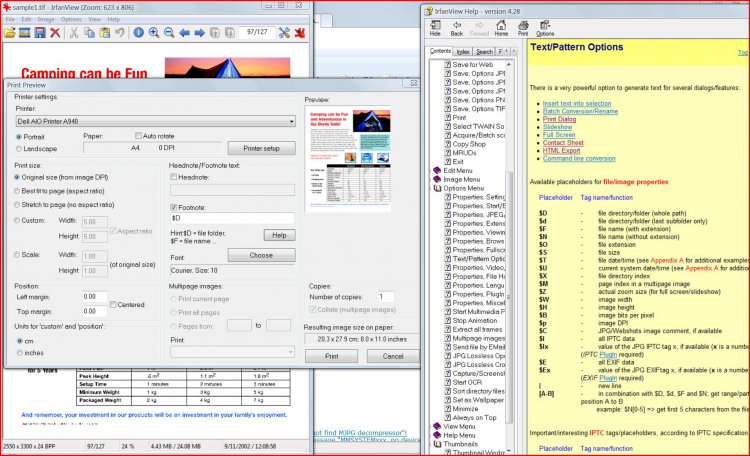Enable the Auto rotate checkbox
Screen dimensions: 750x456
click(x=138, y=136)
